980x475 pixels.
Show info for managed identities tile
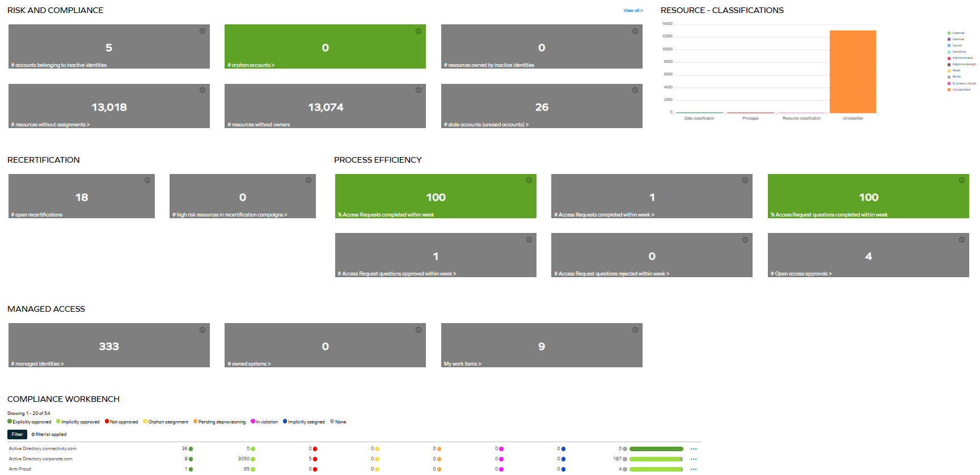click(x=202, y=330)
